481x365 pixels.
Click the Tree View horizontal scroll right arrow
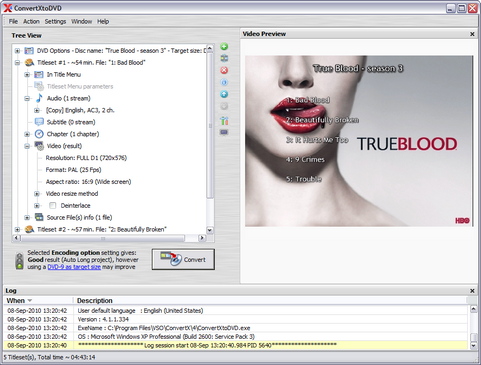202,238
